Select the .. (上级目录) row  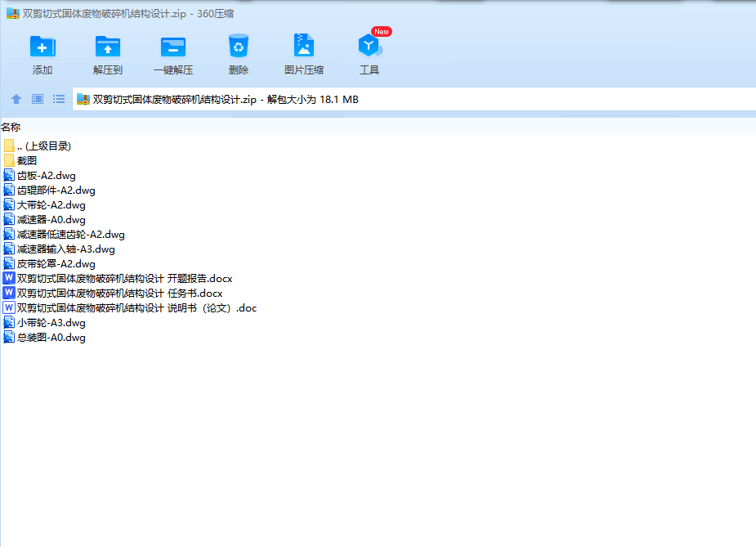tap(44, 146)
